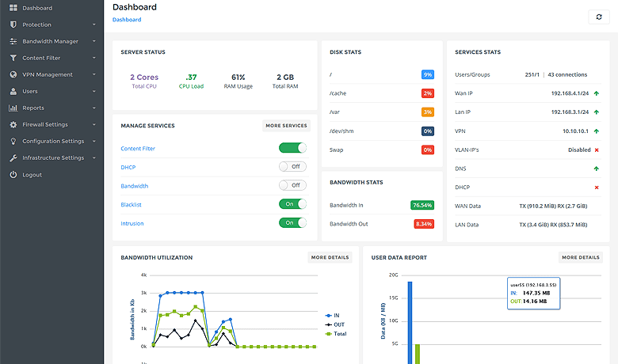Open the Firewall Settings sidebar menu
Image resolution: width=618 pixels, height=364 pixels.
point(51,124)
